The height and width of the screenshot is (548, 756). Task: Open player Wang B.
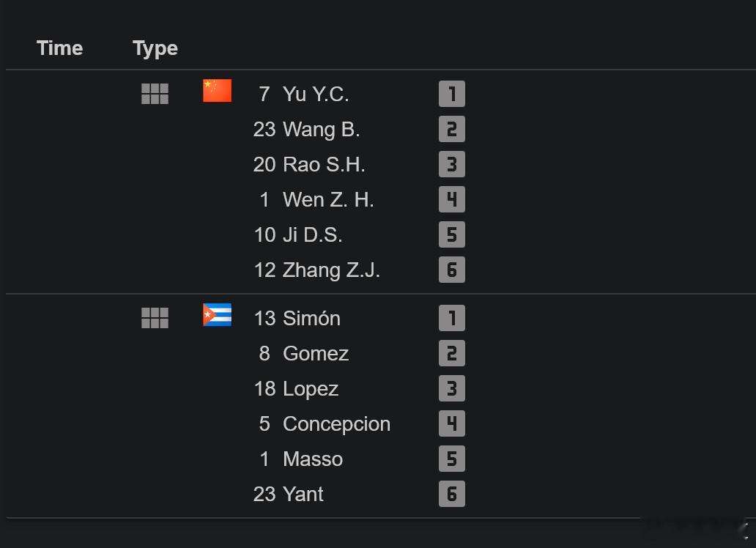[321, 129]
